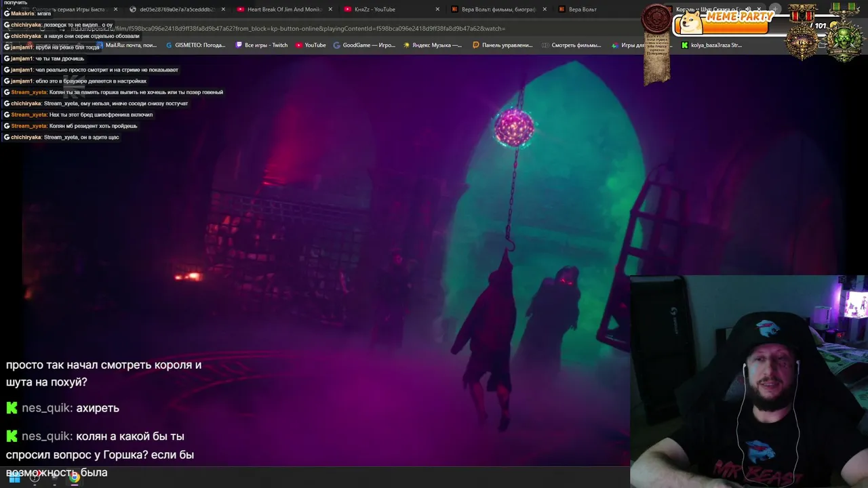Screen dimensions: 868x488
Task: Click the YouTube favicon on 'Heart Break' tab
Action: pos(241,9)
